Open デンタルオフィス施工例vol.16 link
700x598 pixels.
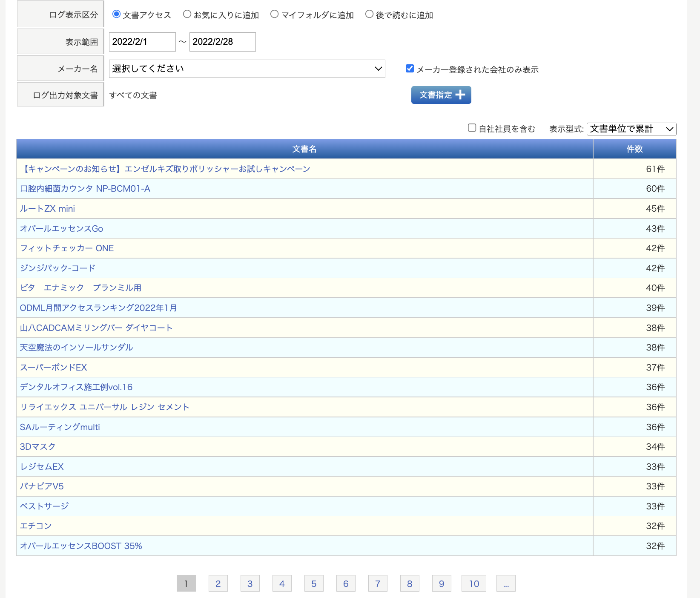point(76,387)
